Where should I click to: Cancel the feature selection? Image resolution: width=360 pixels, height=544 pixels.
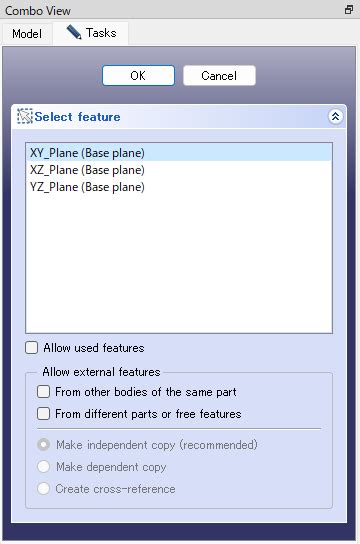click(219, 75)
